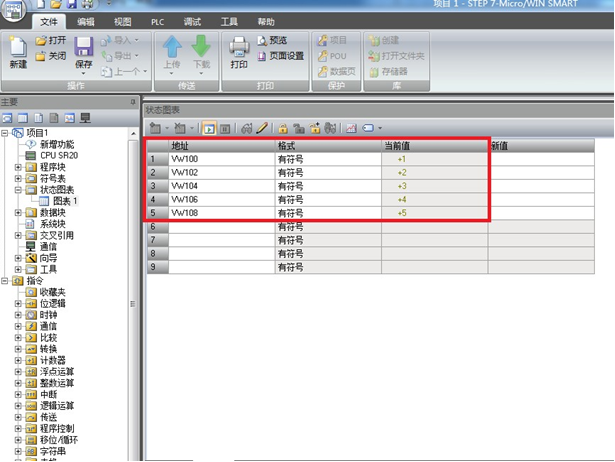Click the 新值 cell for row 1

pyautogui.click(x=541, y=159)
